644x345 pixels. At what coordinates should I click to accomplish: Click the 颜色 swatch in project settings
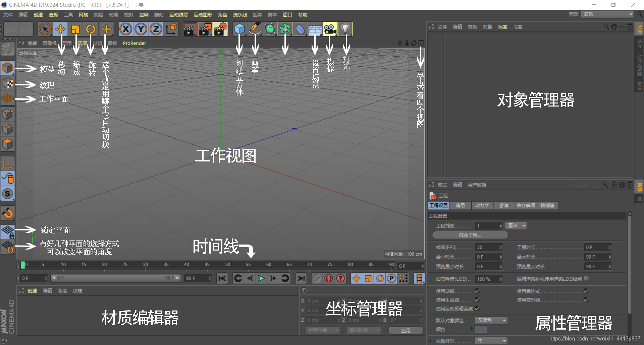click(x=481, y=329)
